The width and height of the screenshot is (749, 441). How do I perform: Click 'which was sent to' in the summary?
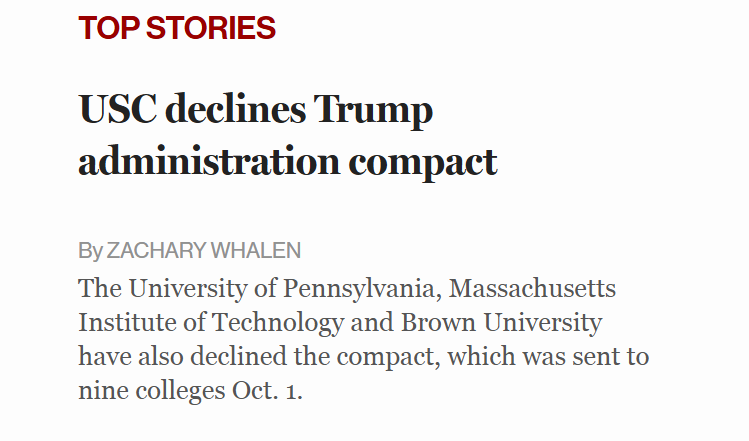(548, 356)
